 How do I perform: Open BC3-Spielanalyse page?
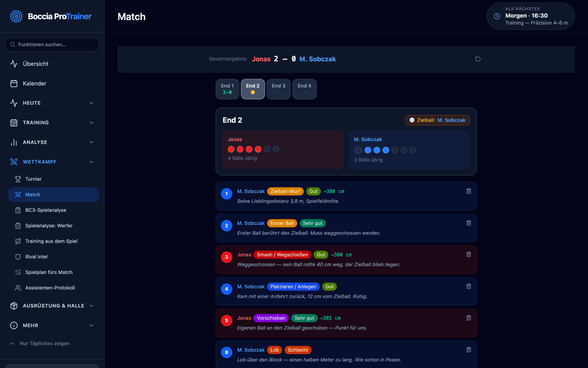[53, 210]
